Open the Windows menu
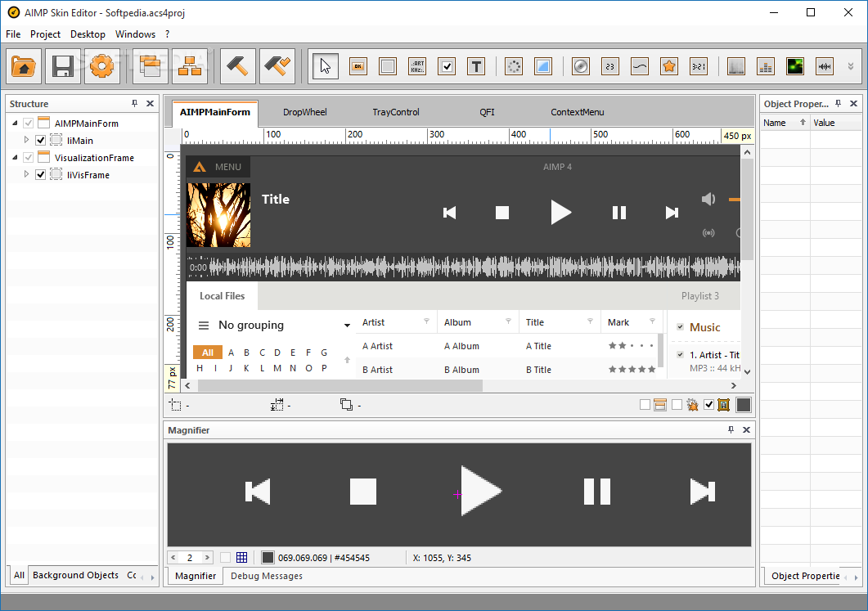 135,34
